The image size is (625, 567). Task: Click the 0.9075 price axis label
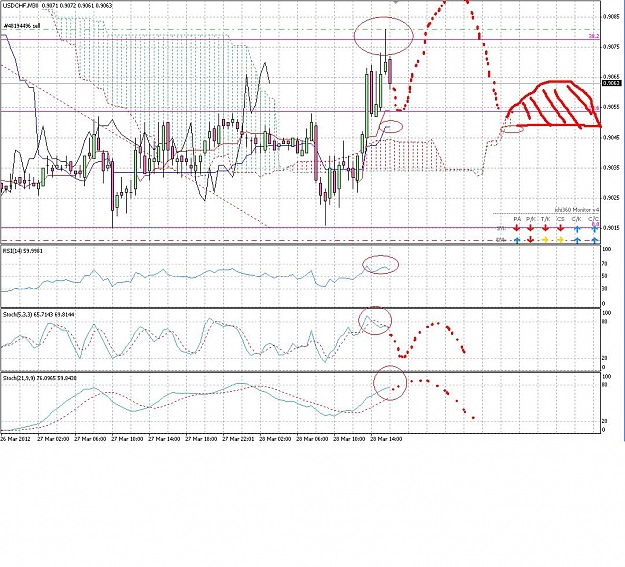[x=611, y=47]
